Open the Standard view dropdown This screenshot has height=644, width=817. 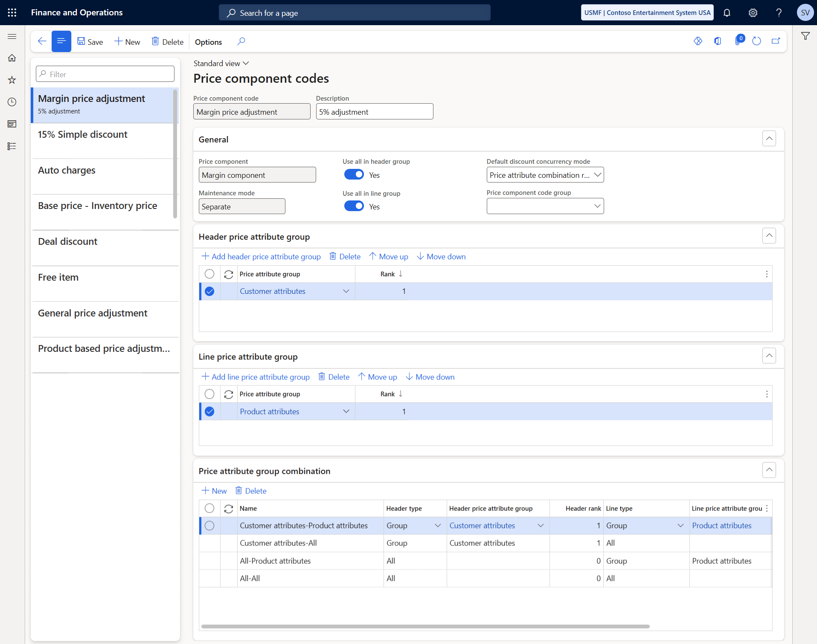click(221, 64)
